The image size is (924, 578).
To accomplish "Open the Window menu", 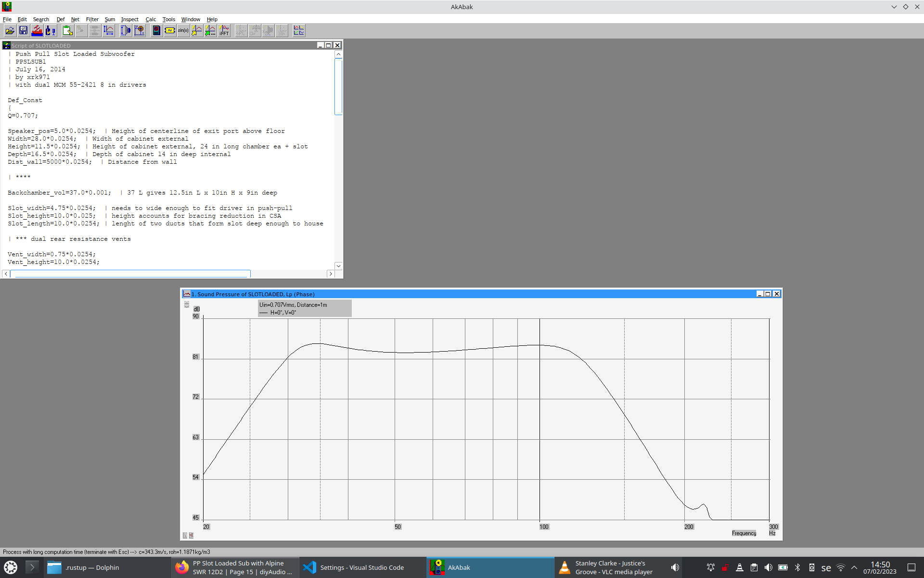I will (x=191, y=19).
